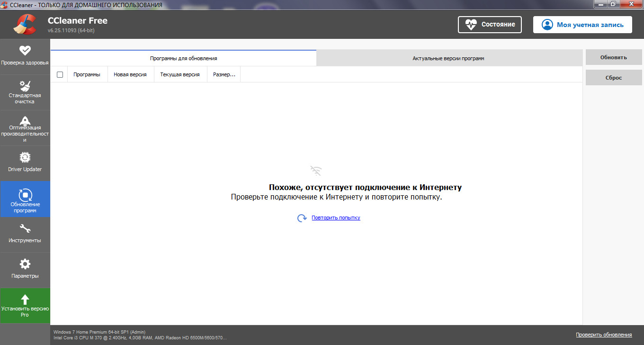The height and width of the screenshot is (345, 644).
Task: Click CCleaner title bar app icon
Action: click(x=5, y=5)
